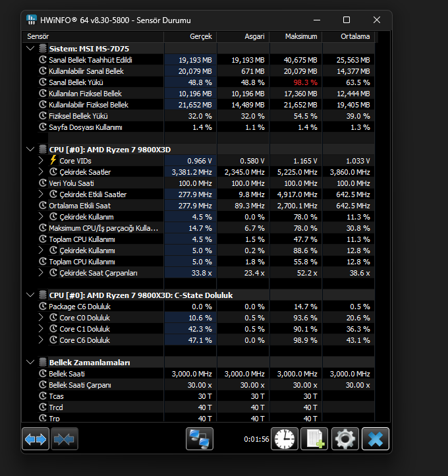The height and width of the screenshot is (476, 448).
Task: Click the HWiNFO app icon in title bar
Action: click(x=32, y=20)
